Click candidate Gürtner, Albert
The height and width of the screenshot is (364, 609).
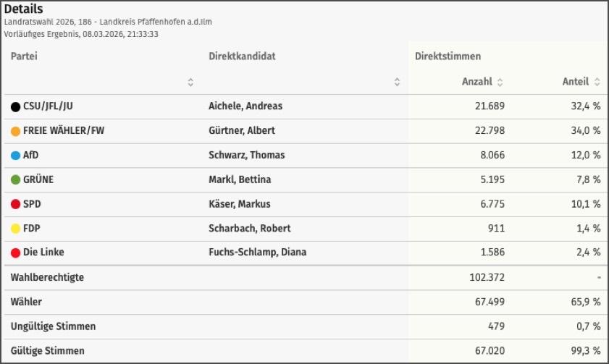tap(242, 131)
